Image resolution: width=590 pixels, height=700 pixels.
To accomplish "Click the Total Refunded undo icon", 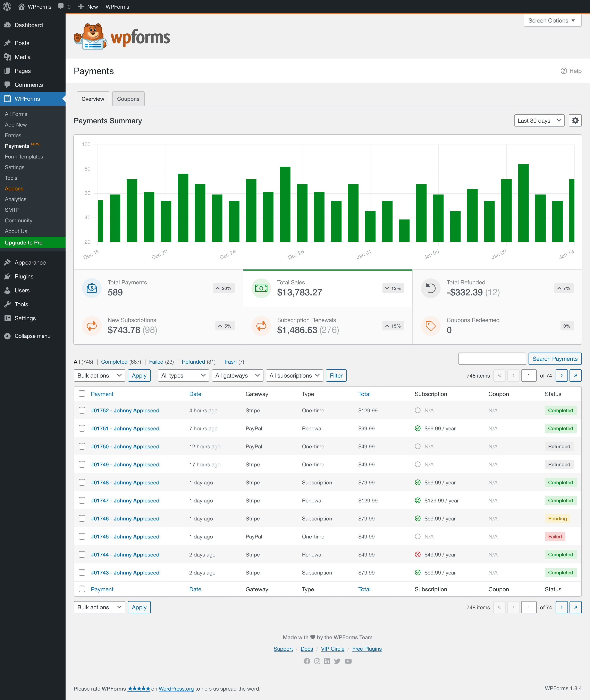I will 430,288.
